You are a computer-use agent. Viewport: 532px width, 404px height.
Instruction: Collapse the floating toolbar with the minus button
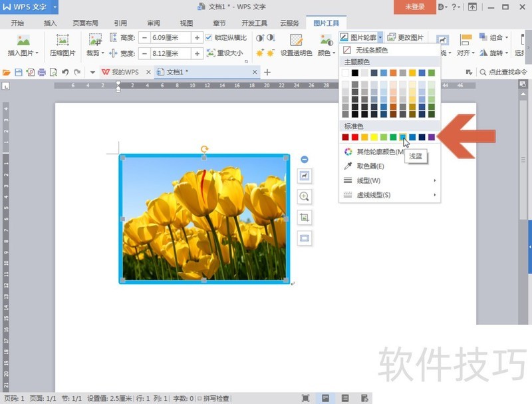pos(305,158)
